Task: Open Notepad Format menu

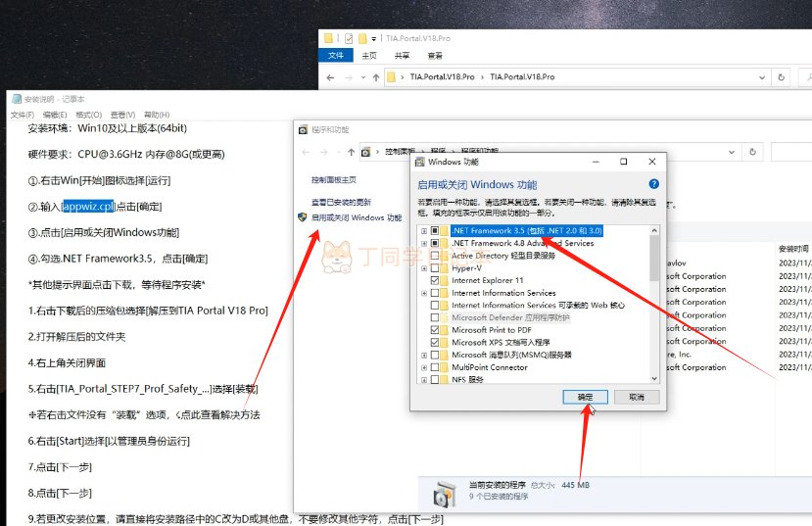Action: tap(88, 115)
